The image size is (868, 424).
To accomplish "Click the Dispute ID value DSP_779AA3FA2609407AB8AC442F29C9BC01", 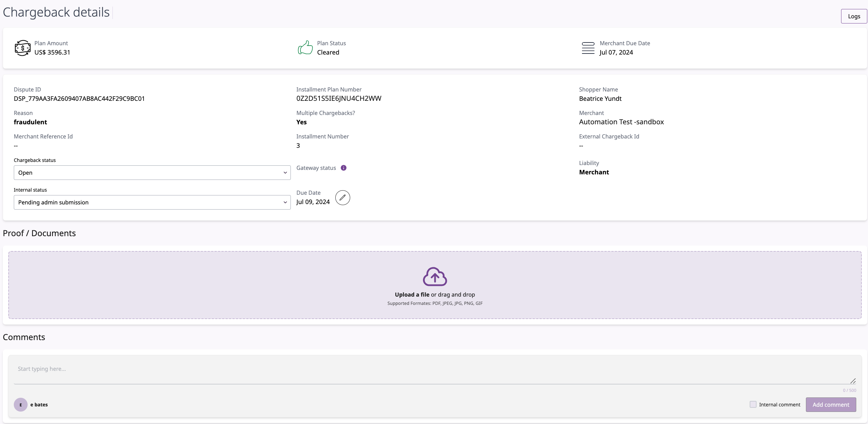I will [79, 99].
